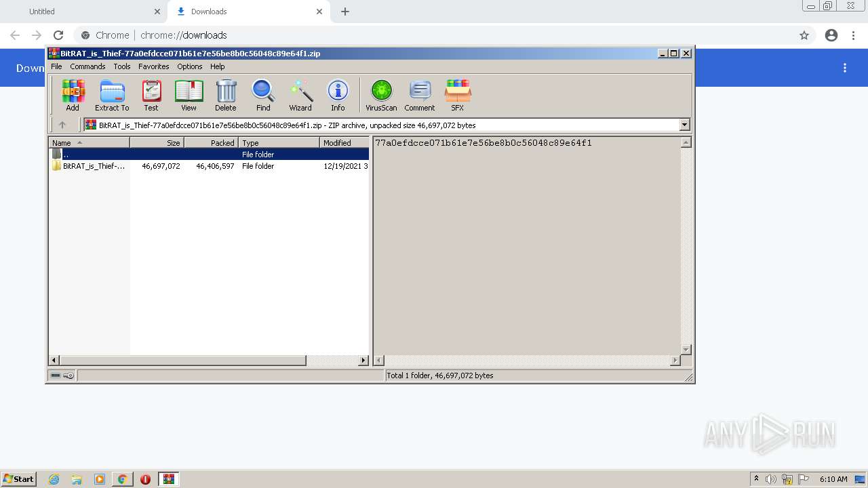This screenshot has width=868, height=488.
Task: Click the network tray icon
Action: click(787, 479)
